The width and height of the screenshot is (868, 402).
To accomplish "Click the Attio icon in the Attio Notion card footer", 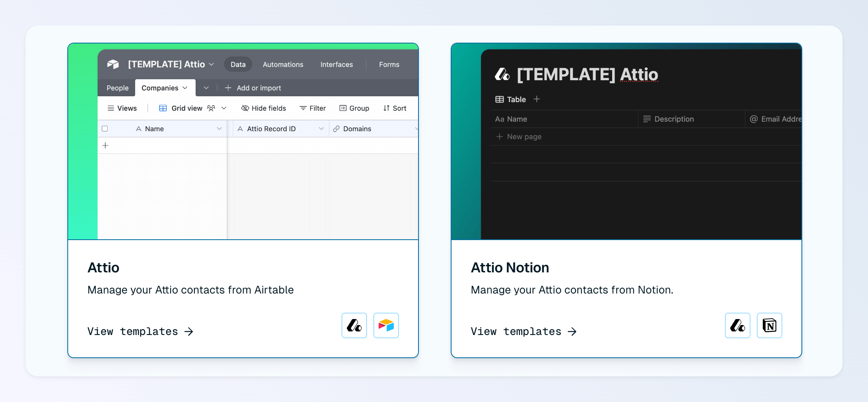I will pos(738,325).
